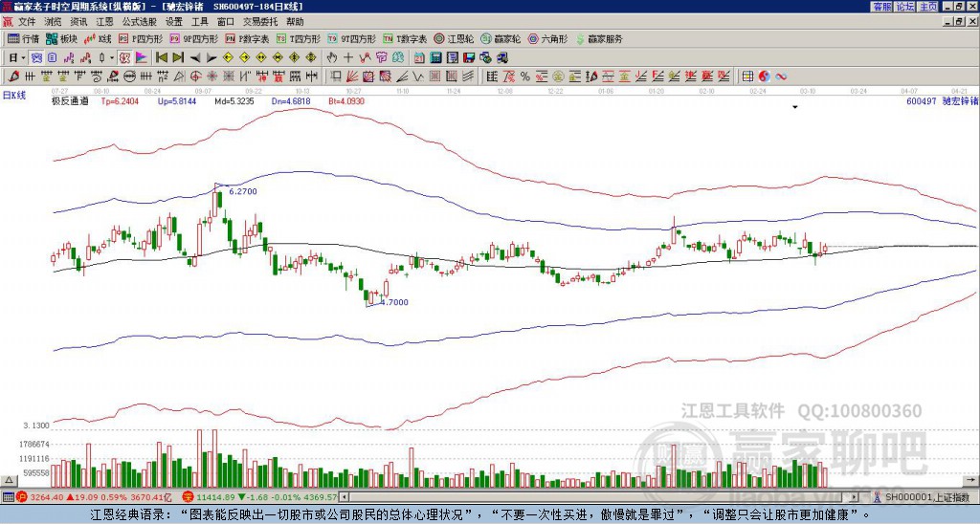Image resolution: width=980 pixels, height=524 pixels.
Task: Click the 节 solar term icon
Action: [381, 57]
